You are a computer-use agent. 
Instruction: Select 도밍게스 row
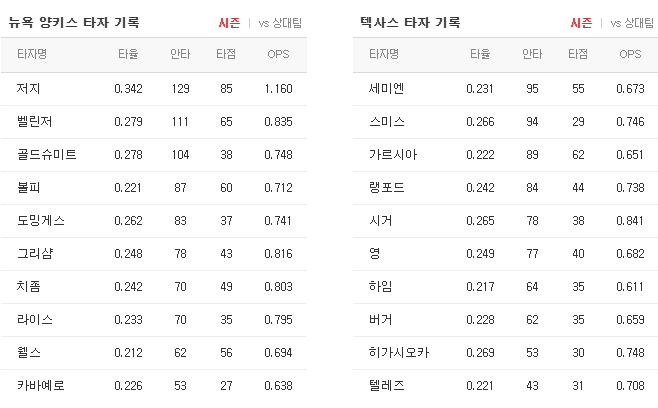point(154,221)
